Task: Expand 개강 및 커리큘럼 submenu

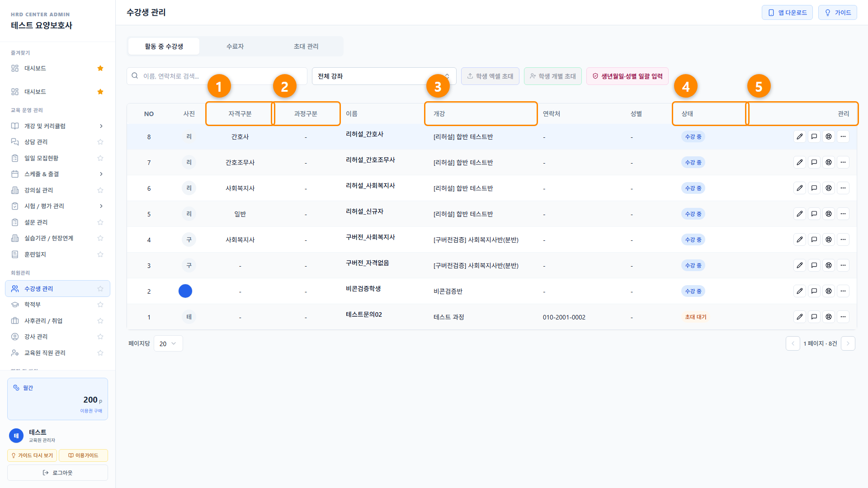Action: coord(101,126)
